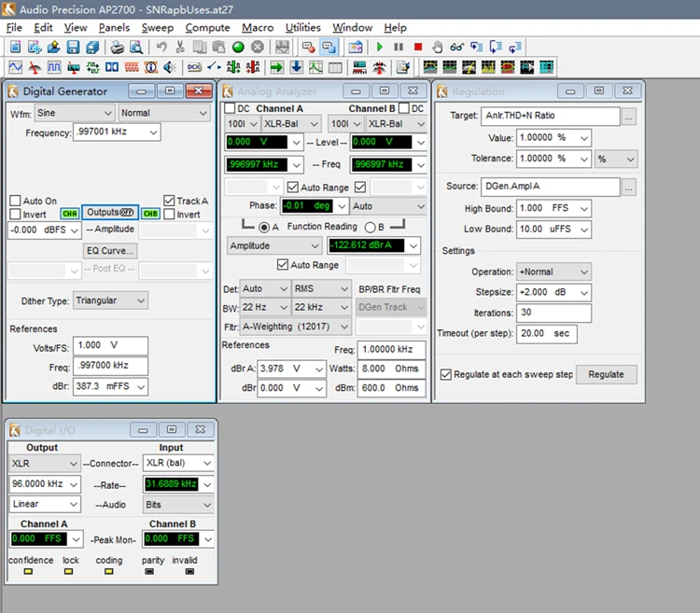This screenshot has height=613, width=700.
Task: Click the Save floppy disk icon
Action: click(73, 47)
